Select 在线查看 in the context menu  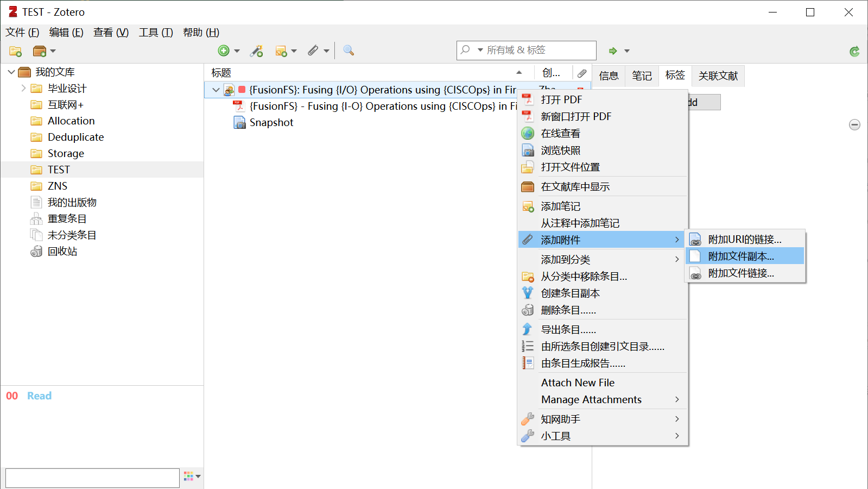603,133
